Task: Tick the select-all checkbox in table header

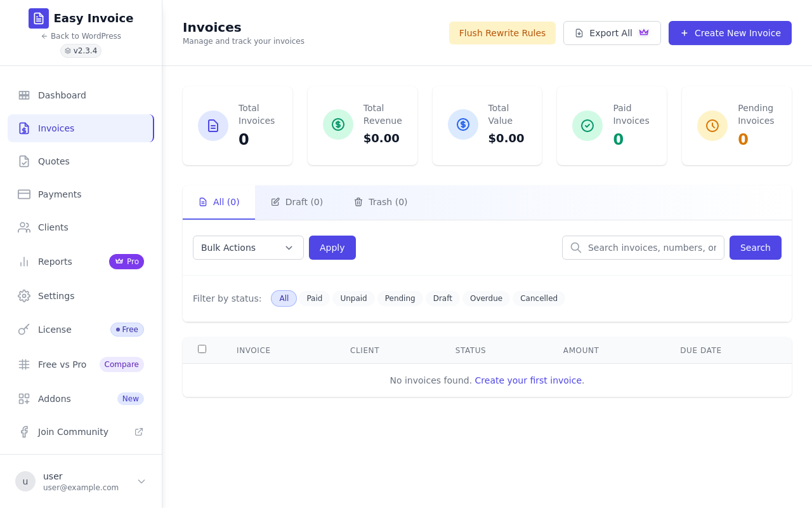Action: (x=202, y=349)
